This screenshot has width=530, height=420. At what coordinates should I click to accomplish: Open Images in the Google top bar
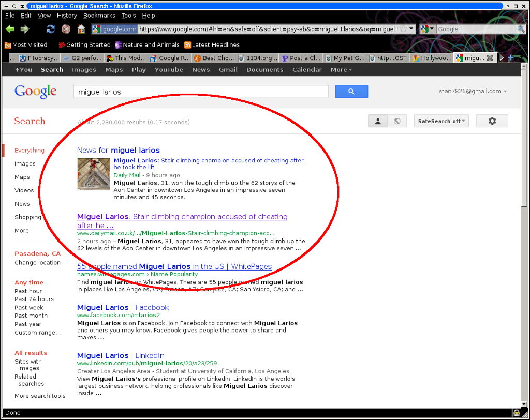point(84,70)
